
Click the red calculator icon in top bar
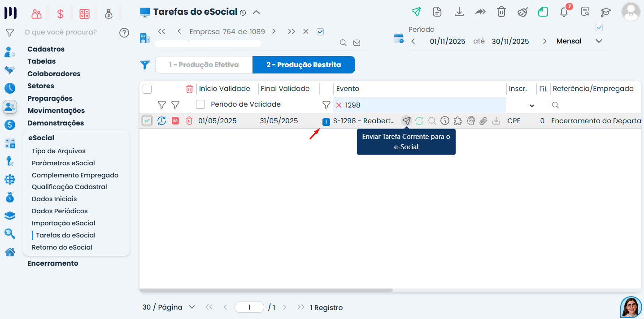pyautogui.click(x=84, y=14)
